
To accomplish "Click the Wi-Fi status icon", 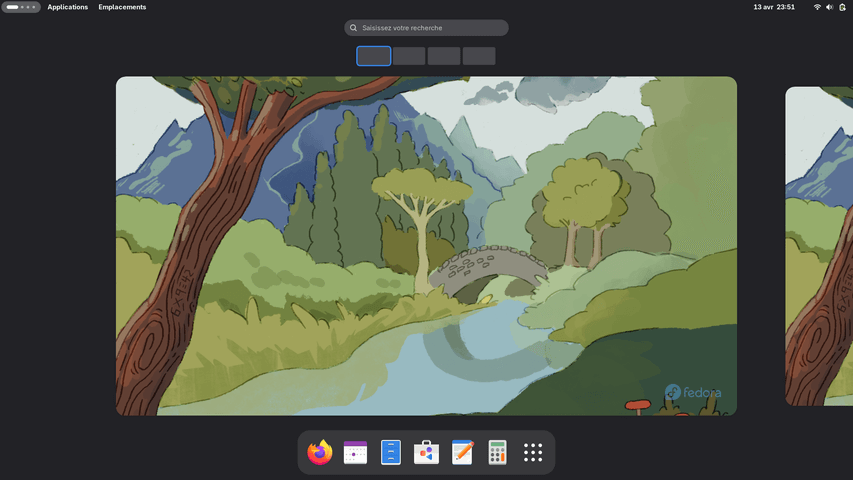I will coord(817,7).
